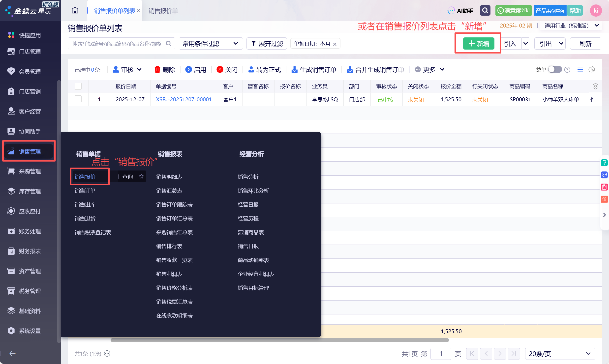The image size is (609, 364).
Task: Click the 整单 help question mark icon
Action: tap(567, 70)
